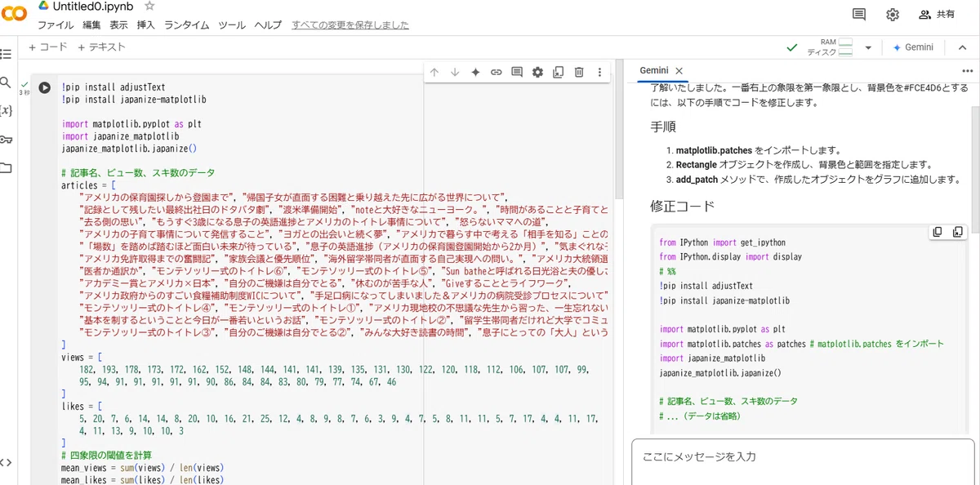Image resolution: width=980 pixels, height=485 pixels.
Task: Open the RAM and disk usage indicator
Action: point(831,47)
